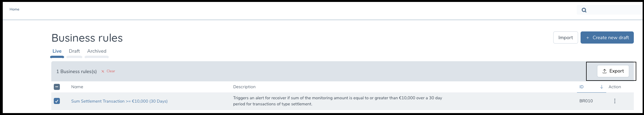Open the Draft tab
The width and height of the screenshot is (644, 115).
tap(74, 51)
